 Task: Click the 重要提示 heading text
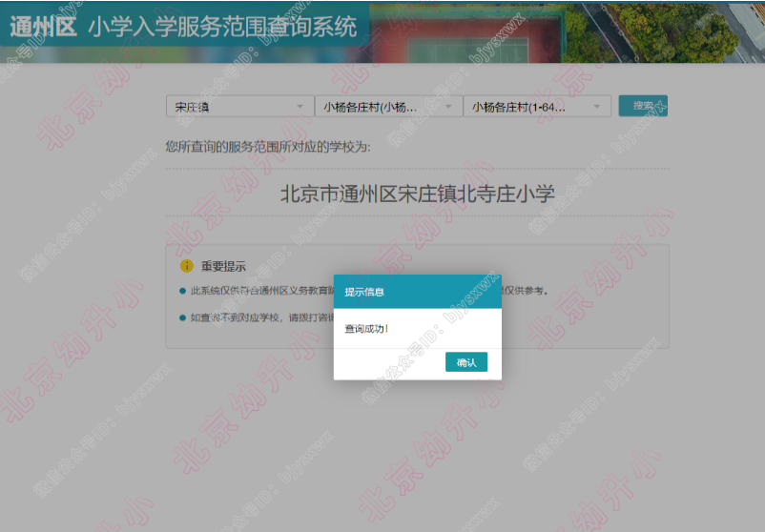[x=223, y=266]
